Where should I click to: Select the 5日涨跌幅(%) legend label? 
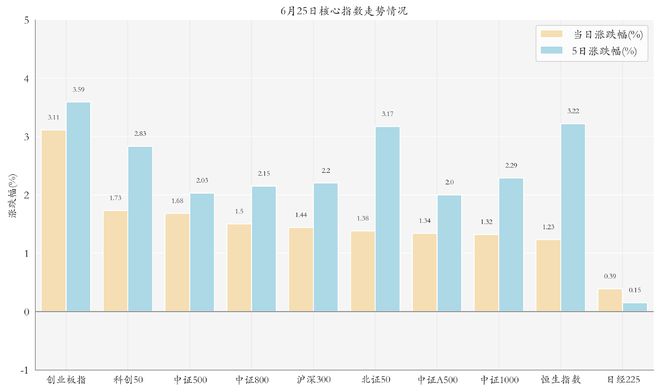click(x=604, y=51)
